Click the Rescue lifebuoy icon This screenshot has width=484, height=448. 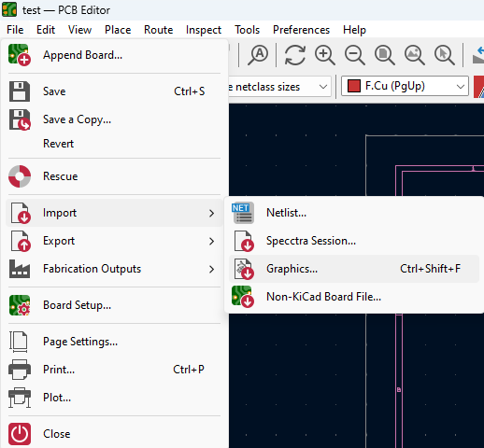(x=20, y=176)
